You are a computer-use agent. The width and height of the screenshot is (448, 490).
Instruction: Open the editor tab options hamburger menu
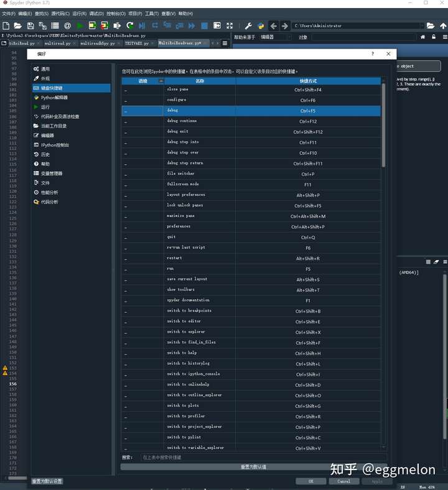tap(225, 43)
